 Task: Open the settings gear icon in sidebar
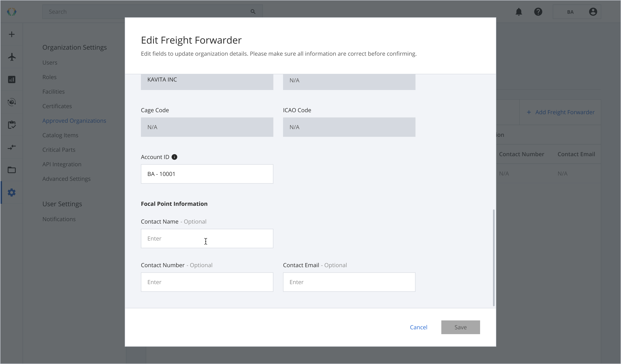click(x=12, y=192)
